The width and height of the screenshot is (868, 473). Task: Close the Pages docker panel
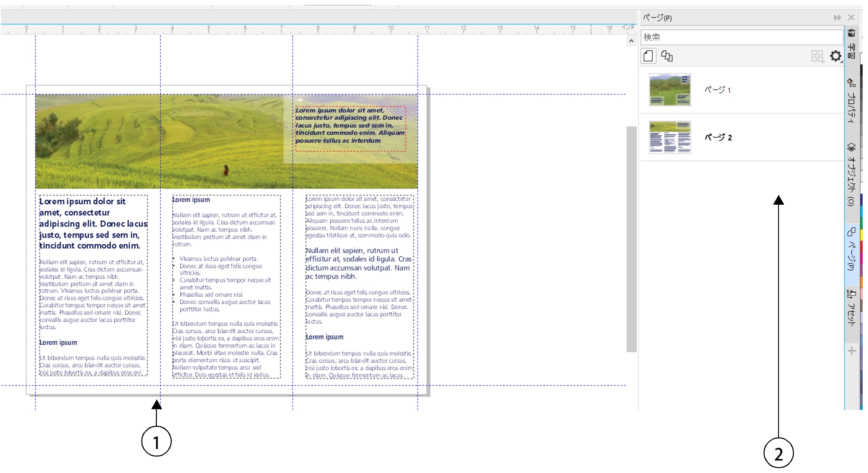click(851, 17)
